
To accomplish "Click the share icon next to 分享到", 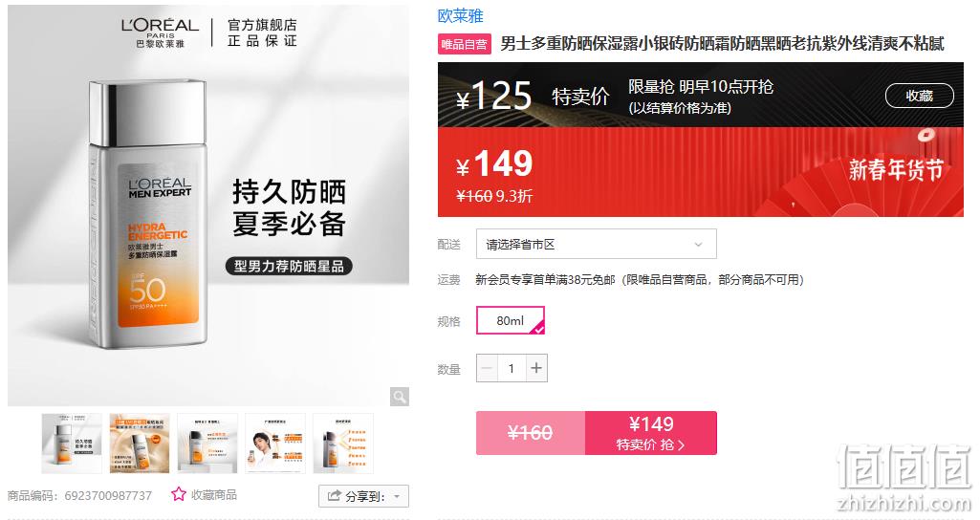I will (335, 495).
